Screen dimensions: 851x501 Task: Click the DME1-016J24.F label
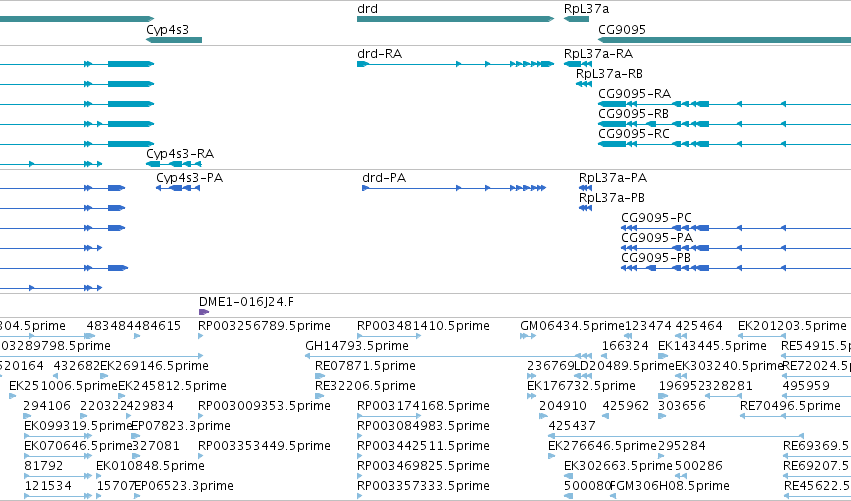pos(246,302)
